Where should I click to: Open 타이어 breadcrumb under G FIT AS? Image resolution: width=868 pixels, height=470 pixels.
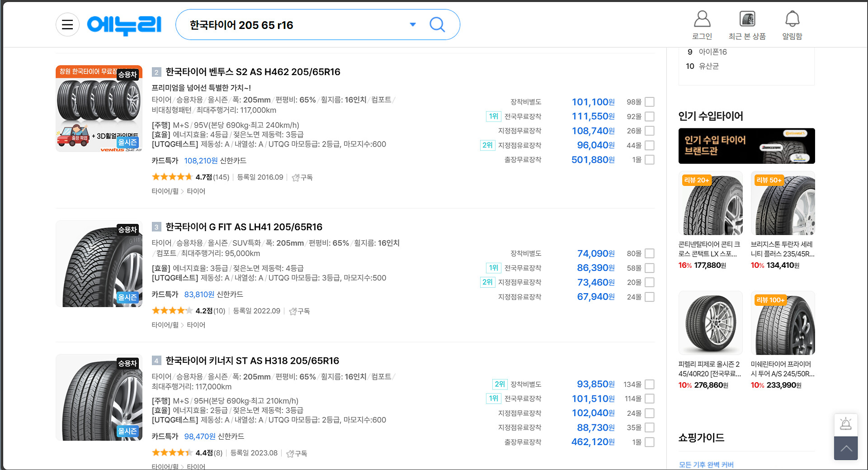click(x=196, y=325)
